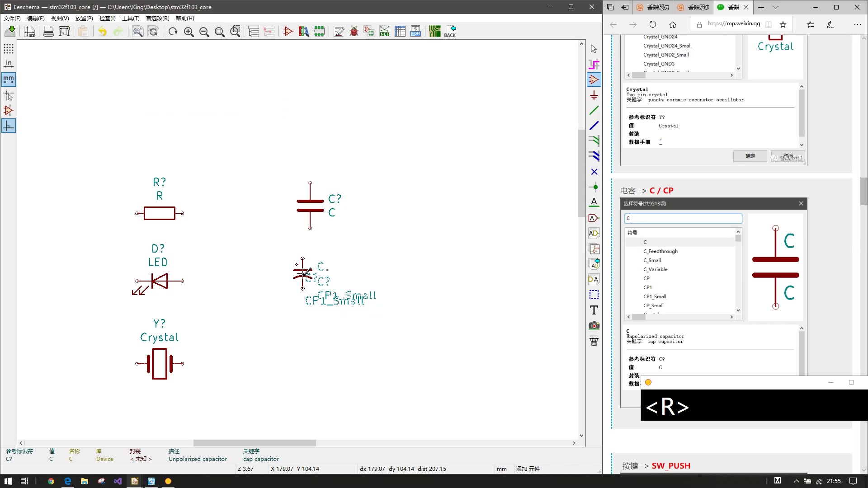
Task: Switch units to inches
Action: 9,64
